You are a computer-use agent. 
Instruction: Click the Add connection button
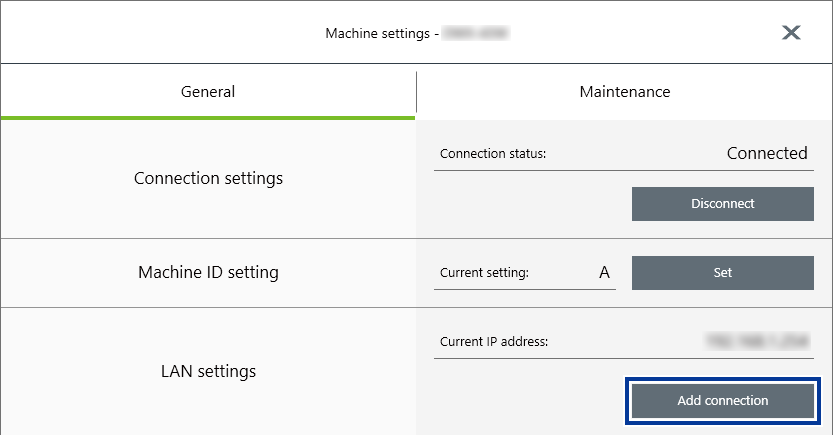(x=722, y=400)
